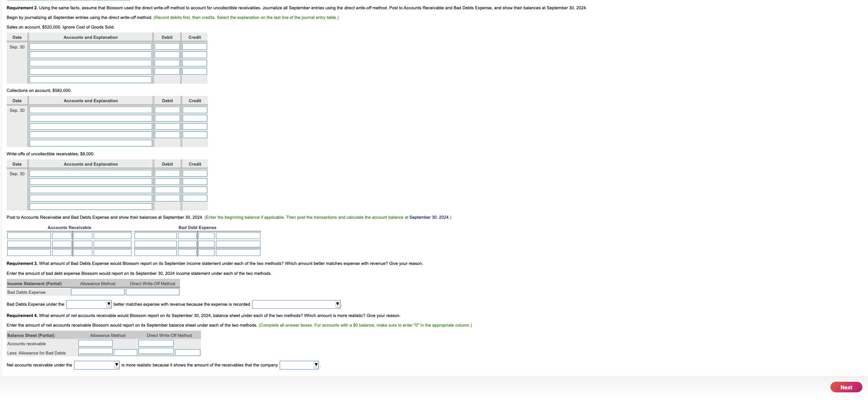The height and width of the screenshot is (400, 868).
Task: Click second Credit field of Write-offs journal
Action: coord(195,182)
